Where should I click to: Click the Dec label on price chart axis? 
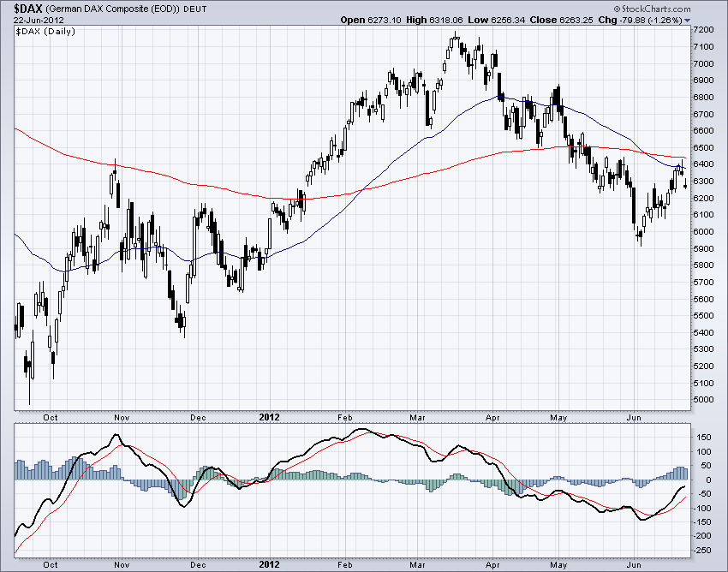click(x=198, y=417)
